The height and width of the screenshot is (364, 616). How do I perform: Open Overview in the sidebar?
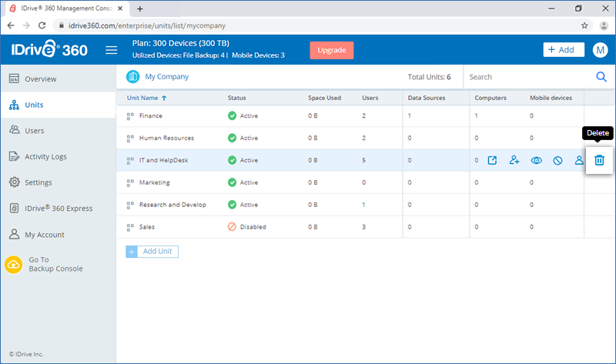(59, 79)
